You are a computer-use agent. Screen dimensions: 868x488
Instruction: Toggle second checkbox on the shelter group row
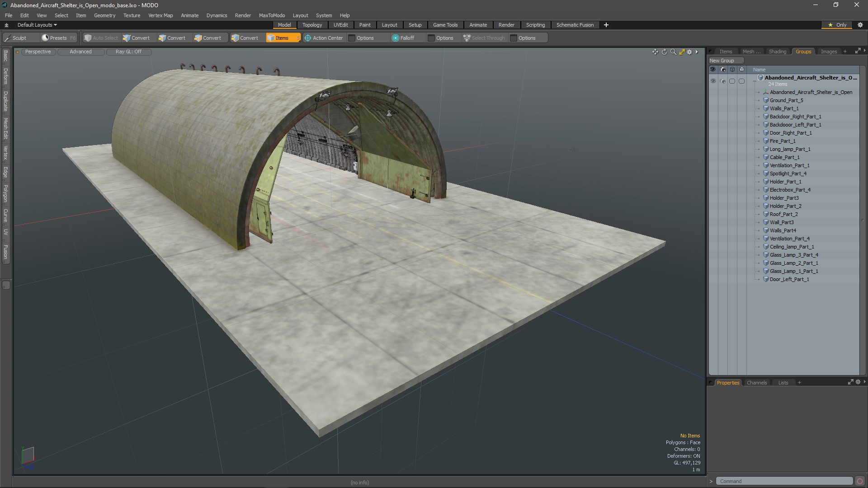pyautogui.click(x=742, y=81)
